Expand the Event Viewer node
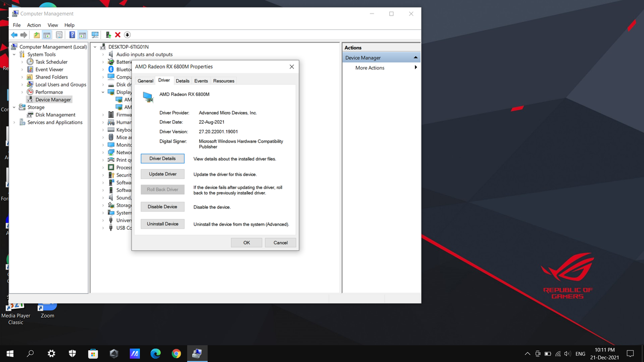644x362 pixels. coord(22,69)
